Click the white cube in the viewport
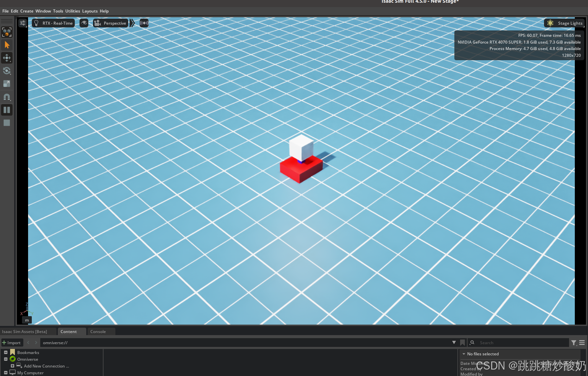 (301, 147)
